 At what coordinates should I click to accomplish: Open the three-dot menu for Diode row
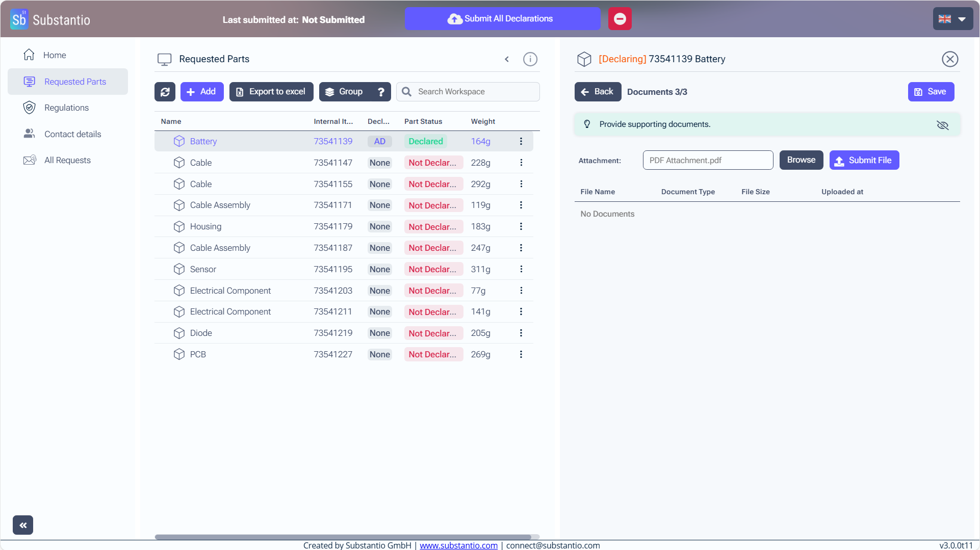click(521, 333)
